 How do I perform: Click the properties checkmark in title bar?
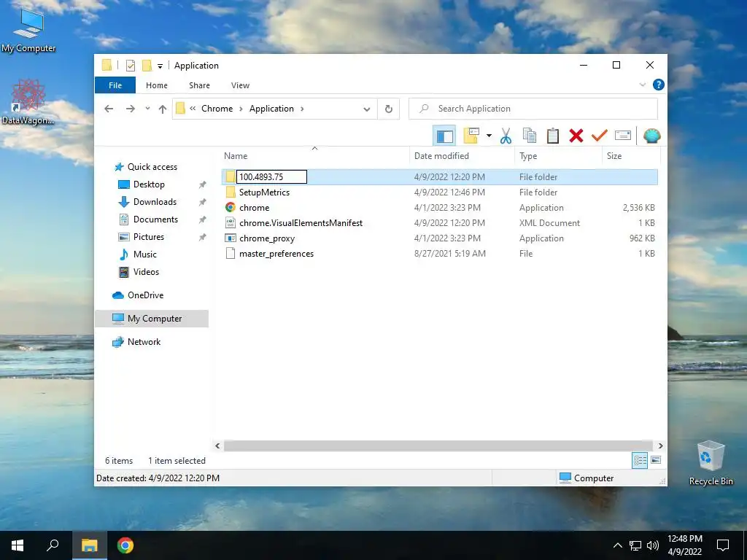131,66
